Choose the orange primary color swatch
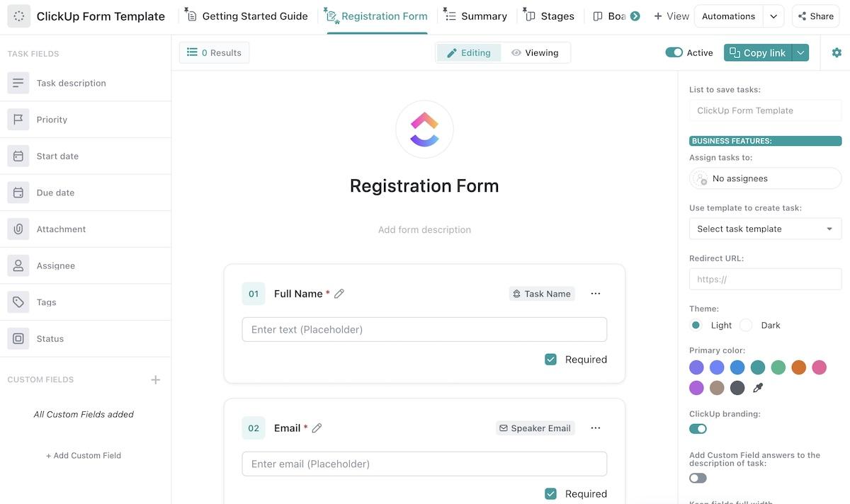Screen dimensions: 850x504 799,367
